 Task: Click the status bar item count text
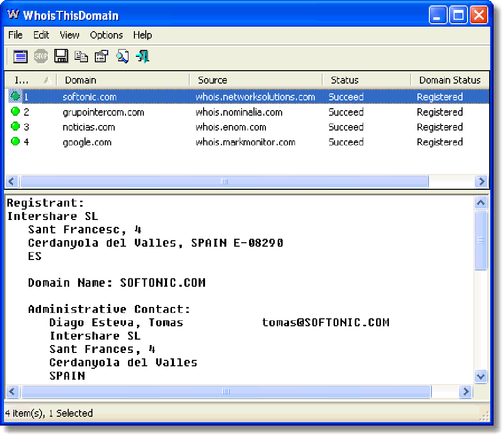49,413
